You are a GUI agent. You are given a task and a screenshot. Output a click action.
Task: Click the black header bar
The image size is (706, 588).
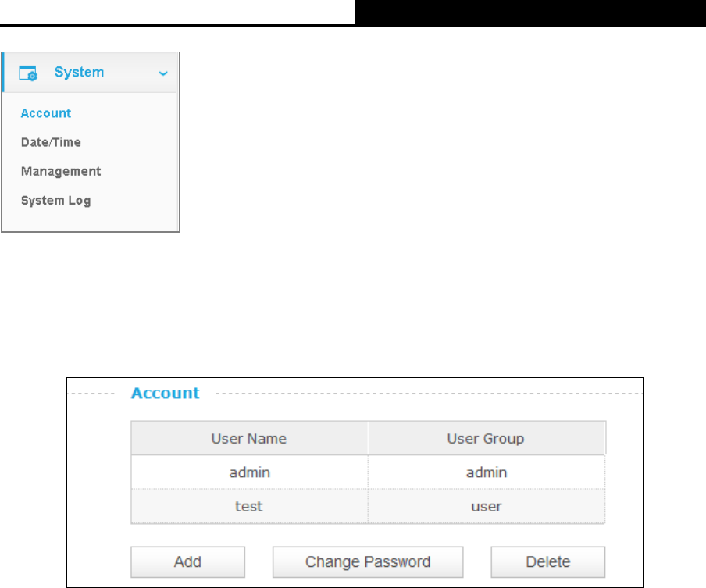coord(530,12)
